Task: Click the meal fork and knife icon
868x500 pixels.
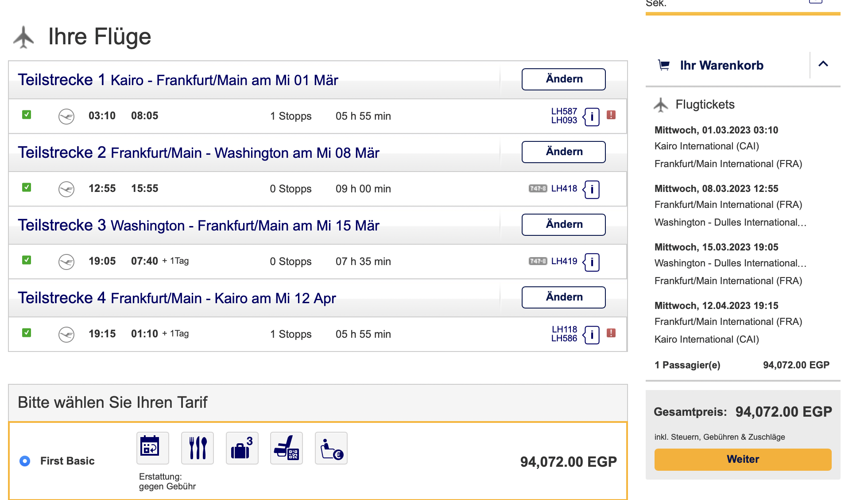Action: (198, 448)
